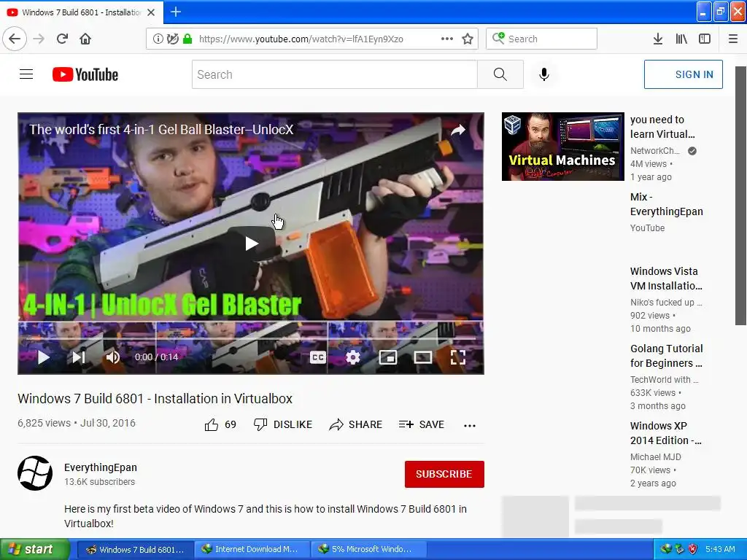Share the ad using the arrow overlay

pyautogui.click(x=458, y=130)
